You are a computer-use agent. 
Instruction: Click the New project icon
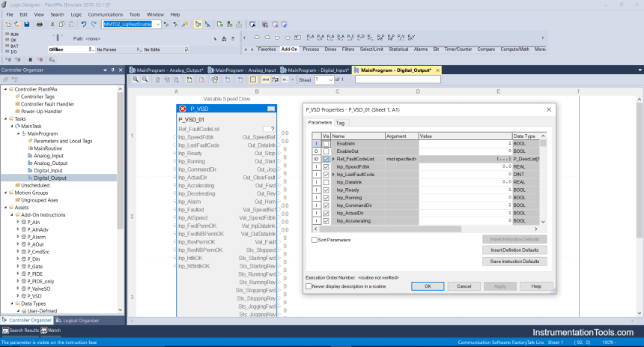(7, 24)
